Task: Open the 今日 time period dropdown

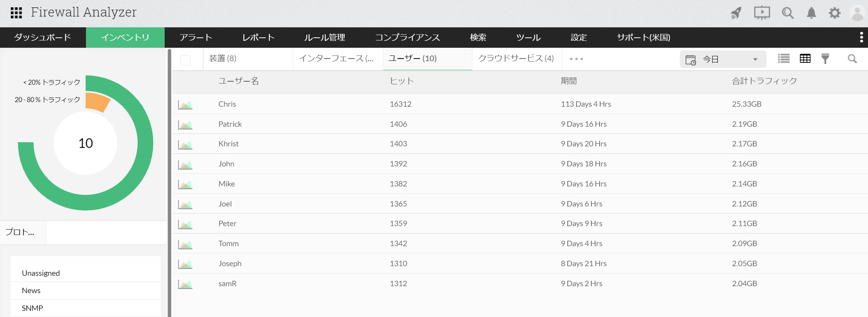Action: tap(722, 59)
